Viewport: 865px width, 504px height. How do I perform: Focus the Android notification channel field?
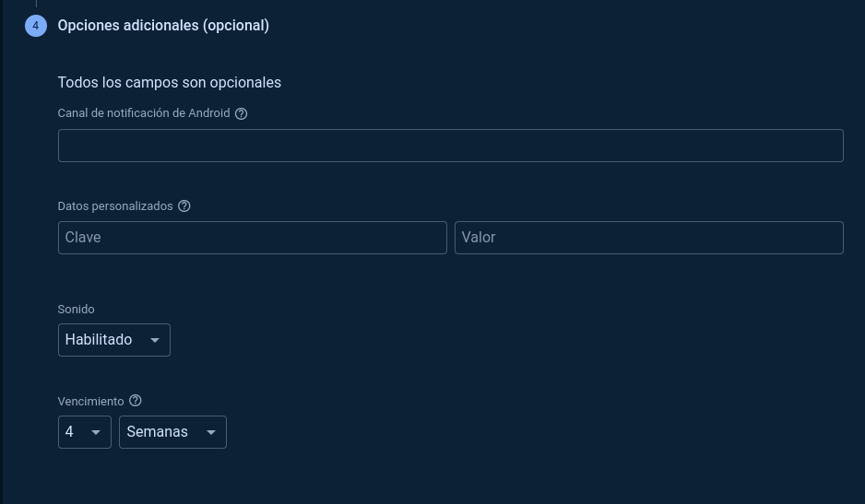coord(450,146)
